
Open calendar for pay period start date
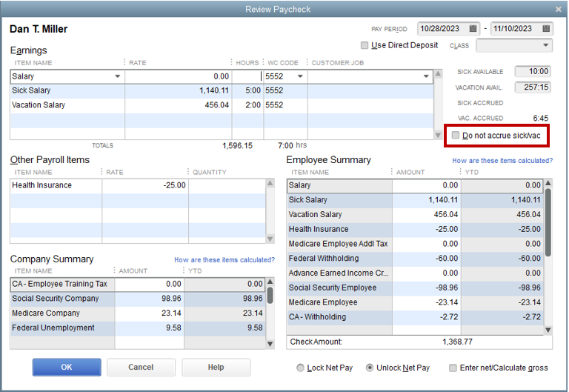pos(473,28)
